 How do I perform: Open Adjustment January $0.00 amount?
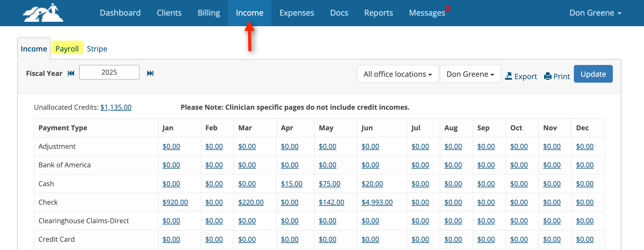[171, 146]
